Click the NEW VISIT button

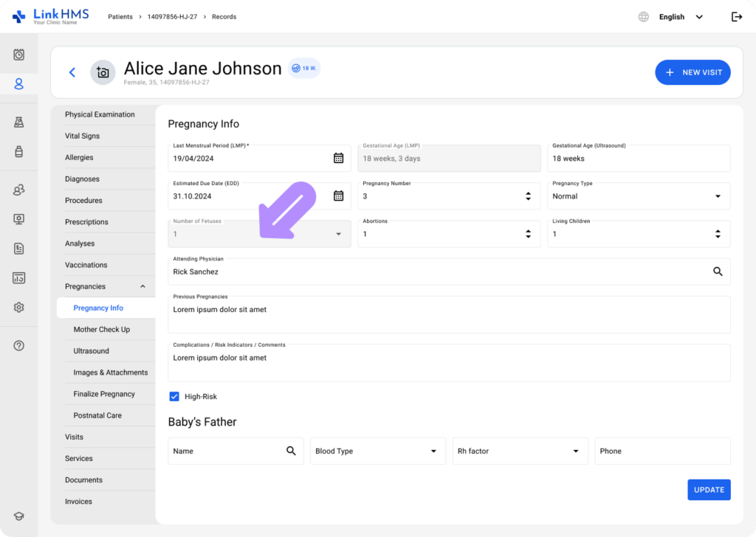(693, 72)
